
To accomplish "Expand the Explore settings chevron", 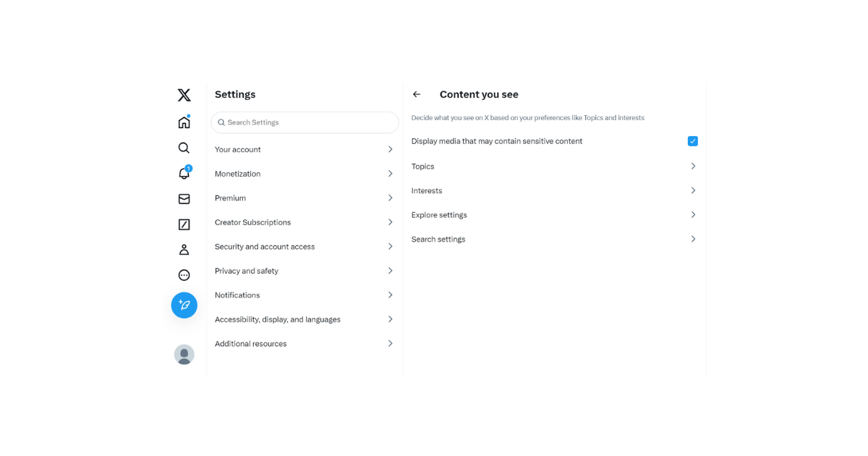I will (692, 215).
